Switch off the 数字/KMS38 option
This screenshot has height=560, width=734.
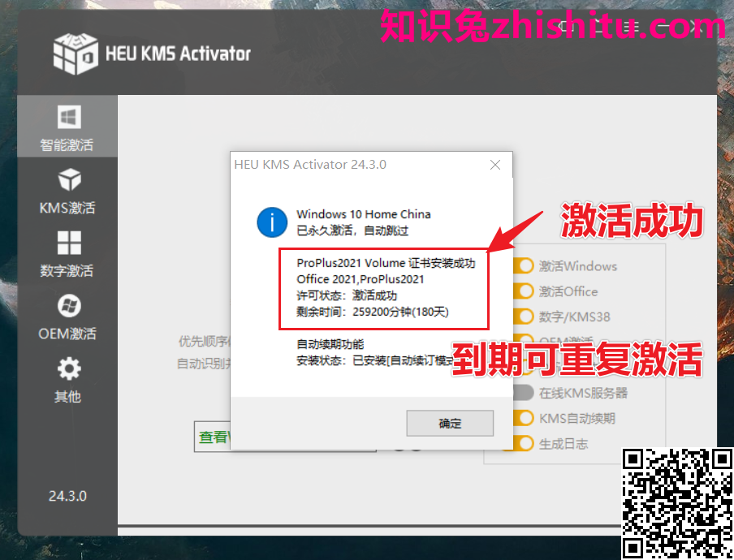[x=524, y=317]
